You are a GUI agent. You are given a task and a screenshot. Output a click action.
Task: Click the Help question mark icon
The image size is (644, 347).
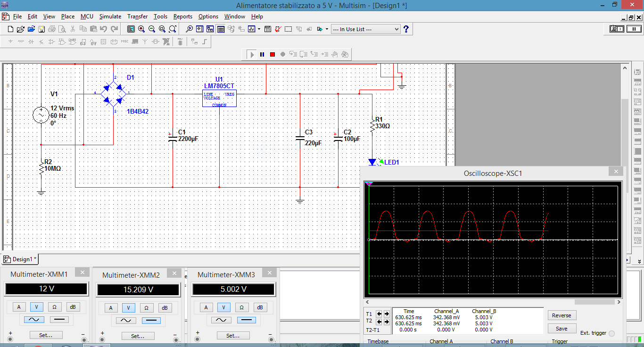pyautogui.click(x=406, y=29)
